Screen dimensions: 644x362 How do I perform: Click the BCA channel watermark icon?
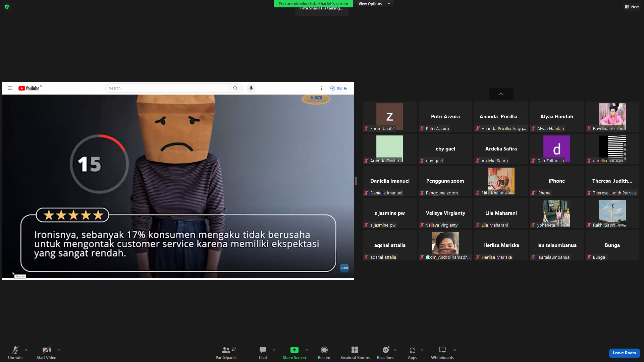pyautogui.click(x=344, y=268)
